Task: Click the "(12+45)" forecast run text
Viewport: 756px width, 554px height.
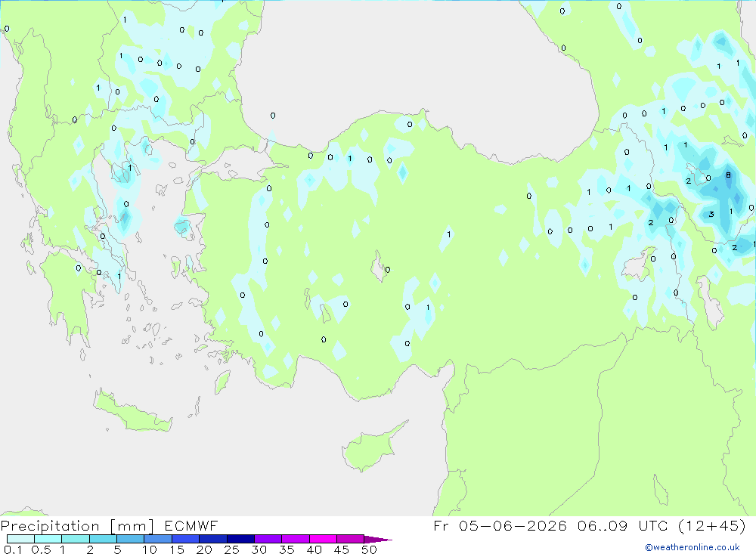Action: click(712, 525)
